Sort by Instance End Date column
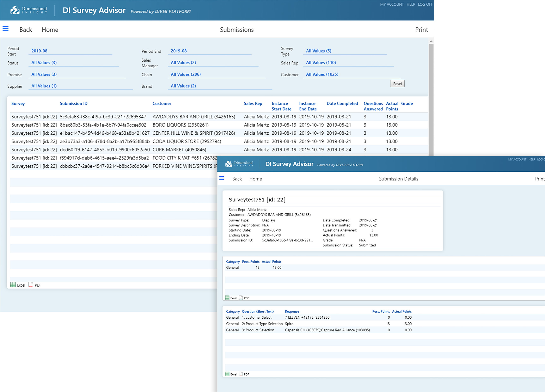The width and height of the screenshot is (545, 392). (x=308, y=106)
